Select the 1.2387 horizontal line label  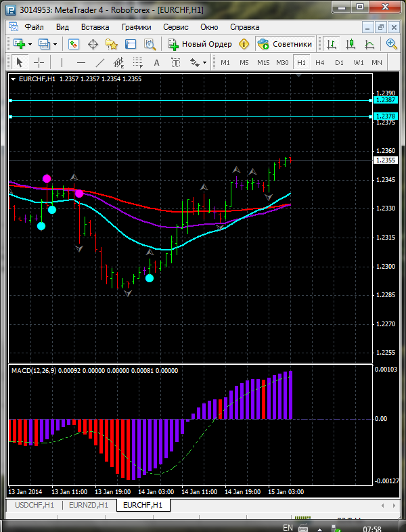385,99
